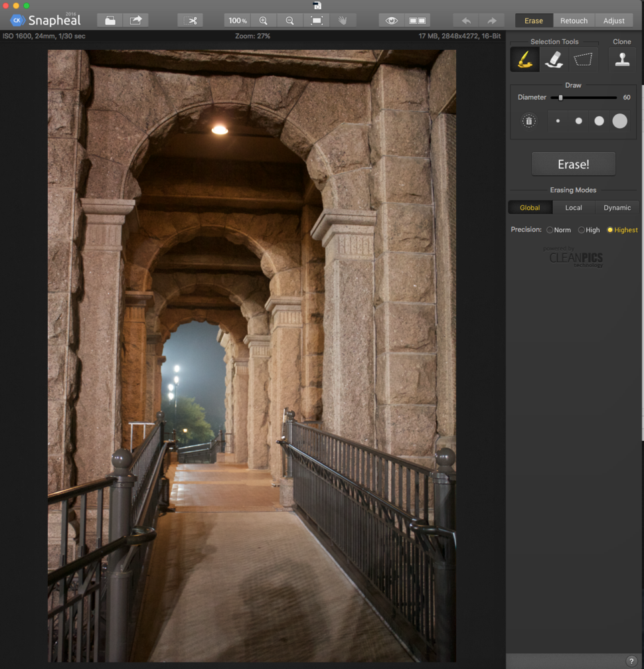Viewport: 644px width, 669px height.
Task: Choose the largest brush size dot
Action: pos(619,121)
